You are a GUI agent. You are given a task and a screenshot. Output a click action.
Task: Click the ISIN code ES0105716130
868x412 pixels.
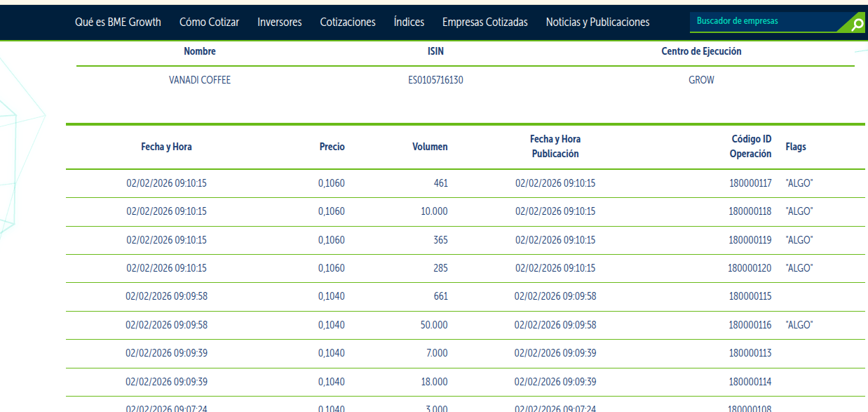pos(435,80)
